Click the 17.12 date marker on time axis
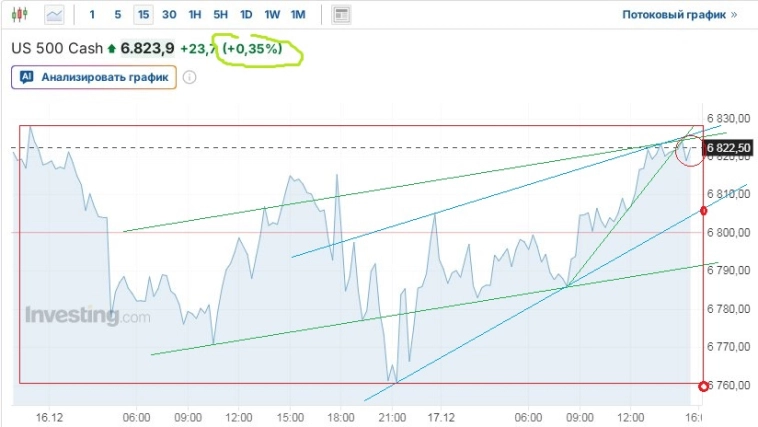 click(442, 416)
